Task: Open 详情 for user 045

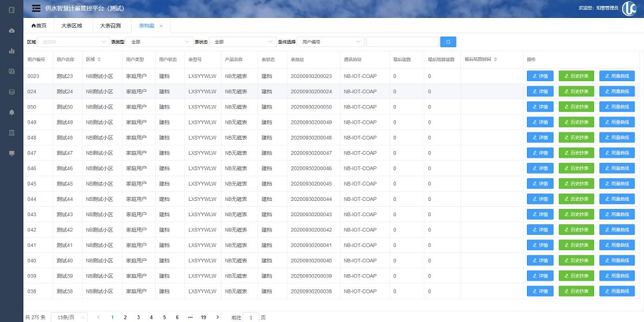Action: 540,184
